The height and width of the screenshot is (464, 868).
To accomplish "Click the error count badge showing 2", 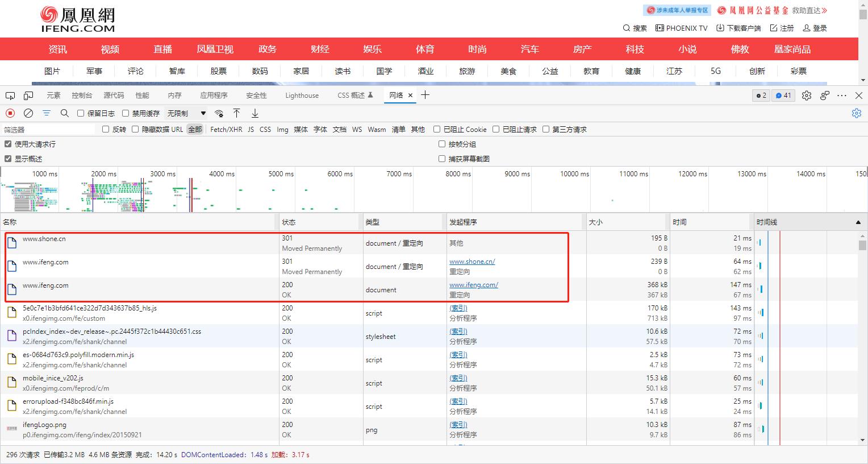I will point(761,96).
